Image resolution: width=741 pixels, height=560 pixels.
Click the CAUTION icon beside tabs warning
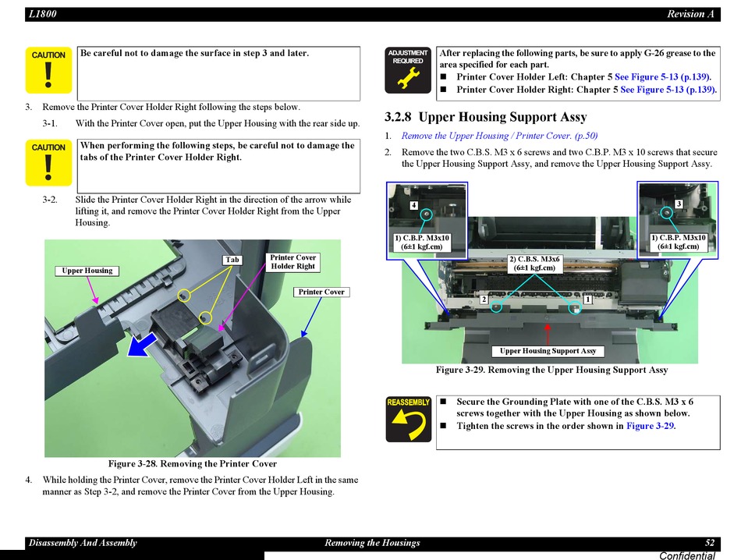tap(48, 162)
